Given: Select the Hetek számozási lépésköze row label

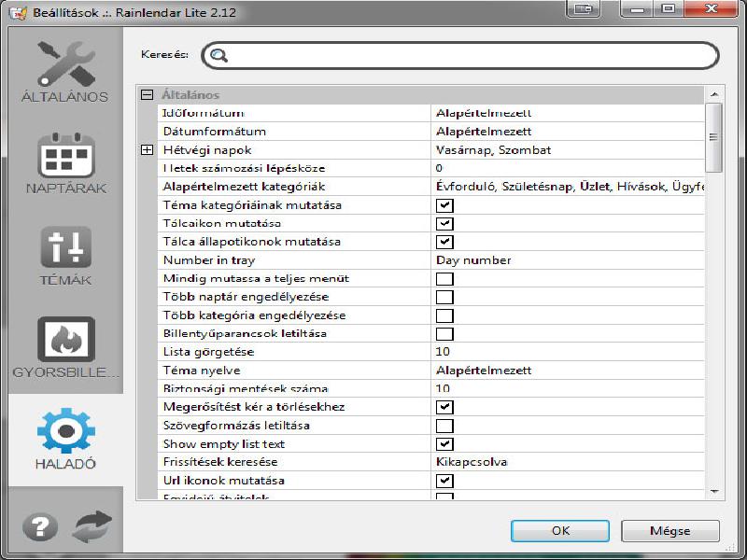Looking at the screenshot, I should (x=244, y=168).
